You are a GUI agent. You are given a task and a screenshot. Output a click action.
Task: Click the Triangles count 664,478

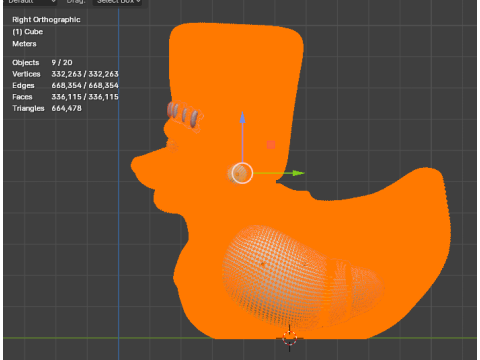point(47,108)
